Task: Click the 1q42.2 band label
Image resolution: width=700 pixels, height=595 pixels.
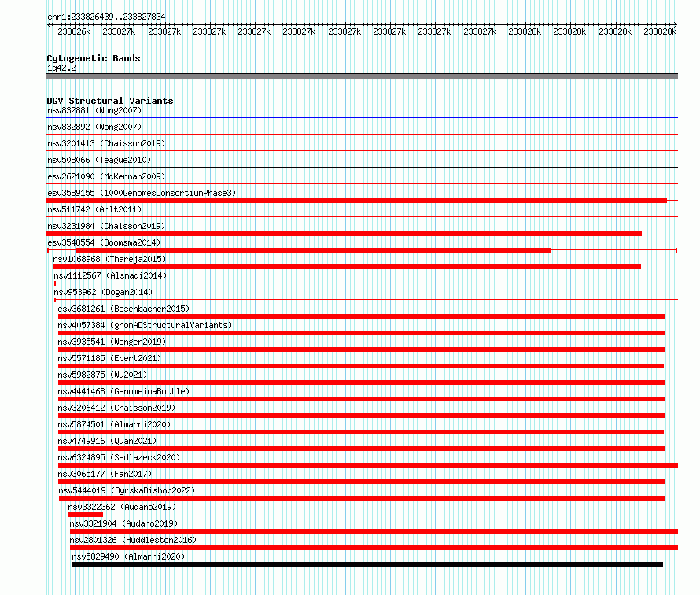Action: (61, 68)
